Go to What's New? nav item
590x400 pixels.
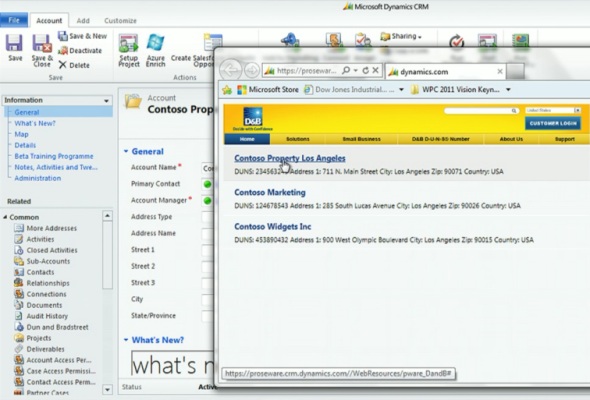(35, 123)
